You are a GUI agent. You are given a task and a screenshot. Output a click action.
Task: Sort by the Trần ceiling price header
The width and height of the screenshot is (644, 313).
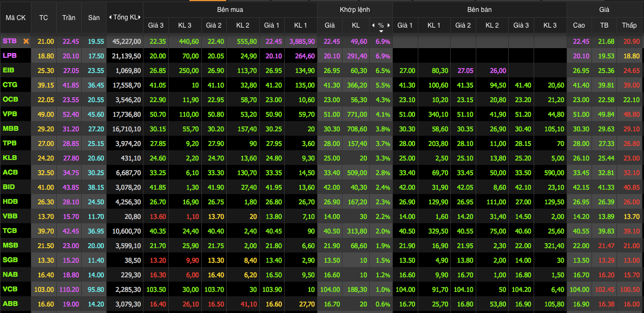click(x=69, y=17)
